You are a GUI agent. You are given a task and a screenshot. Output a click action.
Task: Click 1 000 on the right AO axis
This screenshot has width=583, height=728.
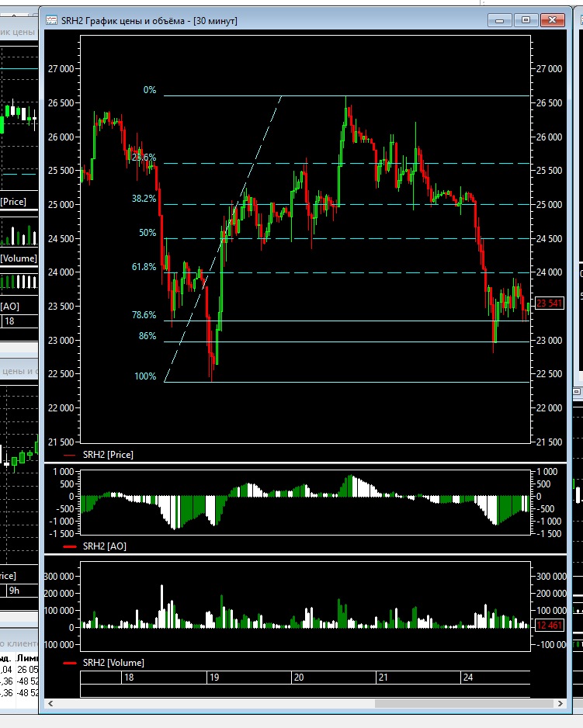(x=547, y=472)
